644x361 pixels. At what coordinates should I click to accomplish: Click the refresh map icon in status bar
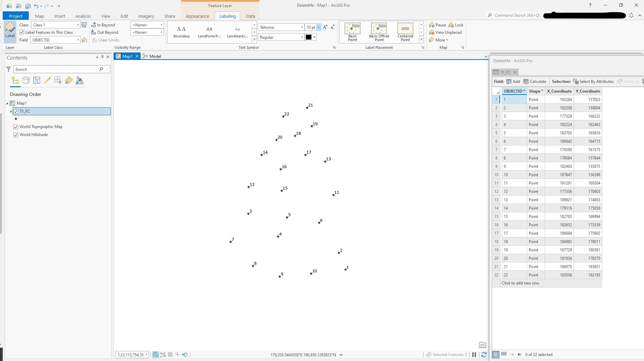484,355
